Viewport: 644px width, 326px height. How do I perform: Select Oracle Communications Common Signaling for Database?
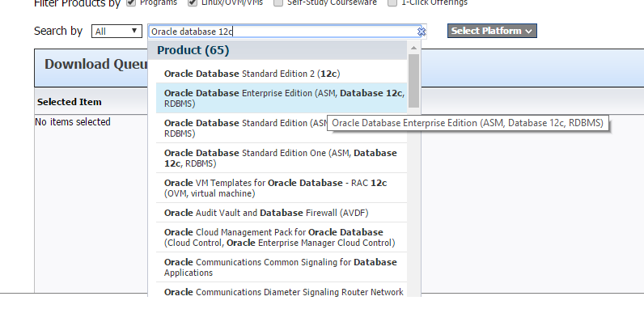[x=278, y=267]
